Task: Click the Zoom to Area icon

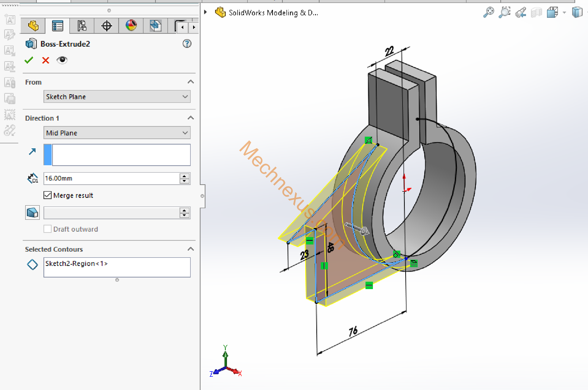Action: point(504,12)
